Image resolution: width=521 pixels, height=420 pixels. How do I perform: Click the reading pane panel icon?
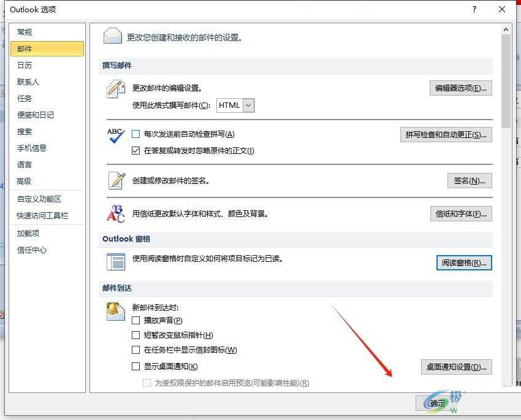[x=115, y=262]
